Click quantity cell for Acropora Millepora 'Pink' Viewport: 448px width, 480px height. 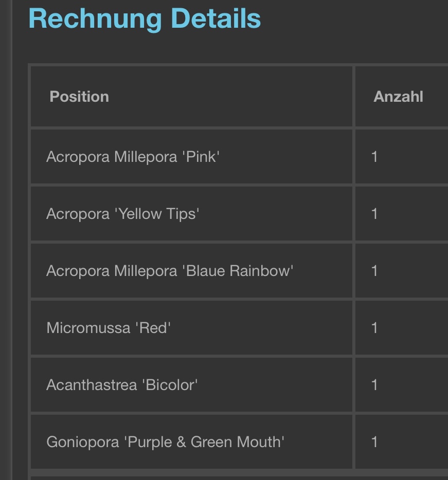point(374,157)
